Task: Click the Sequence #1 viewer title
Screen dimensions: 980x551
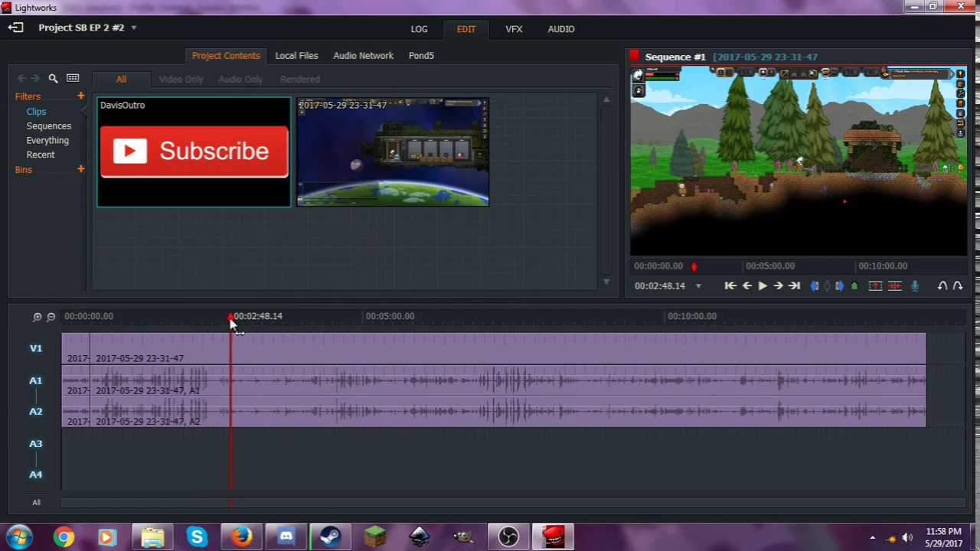Action: (x=675, y=57)
